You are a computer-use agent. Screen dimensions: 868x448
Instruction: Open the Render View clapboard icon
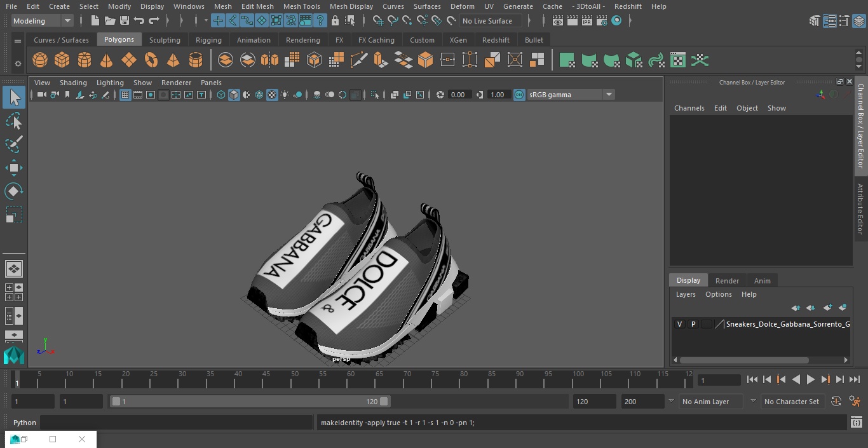pyautogui.click(x=558, y=21)
